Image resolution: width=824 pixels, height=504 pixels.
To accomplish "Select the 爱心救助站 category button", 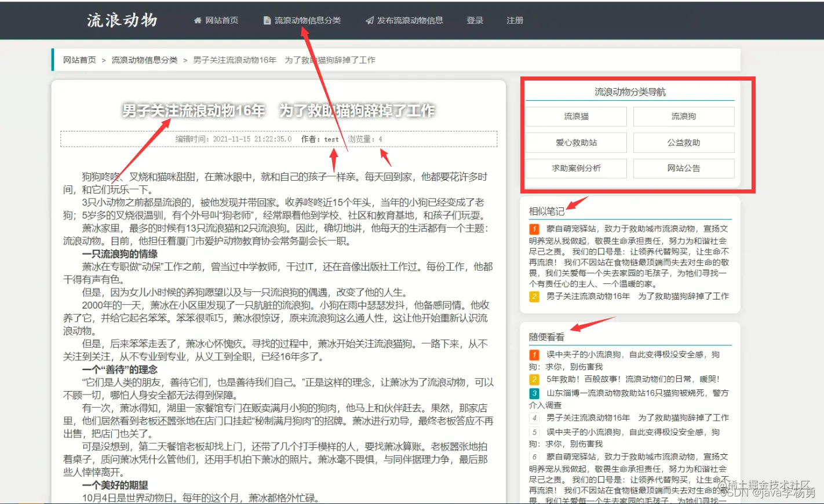I will [576, 143].
